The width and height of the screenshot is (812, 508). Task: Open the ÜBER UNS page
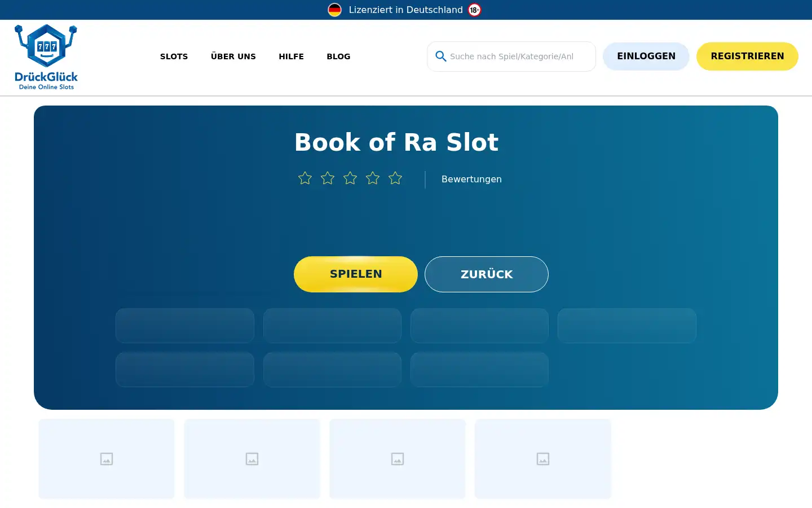click(x=233, y=56)
